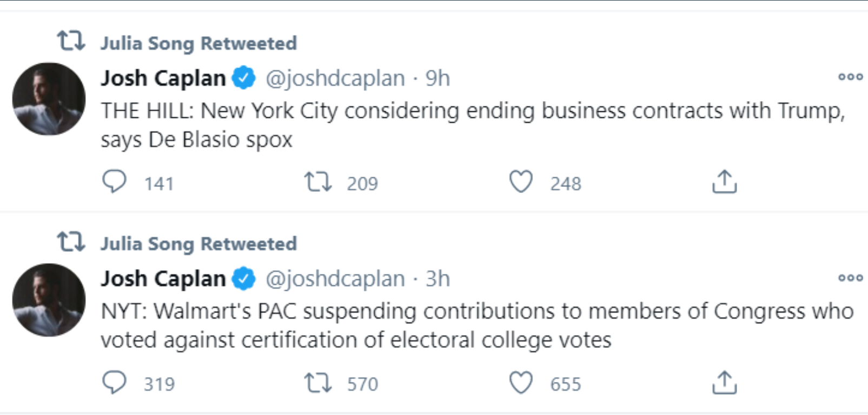The height and width of the screenshot is (415, 868).
Task: Like the tweet with 655 likes
Action: [521, 383]
